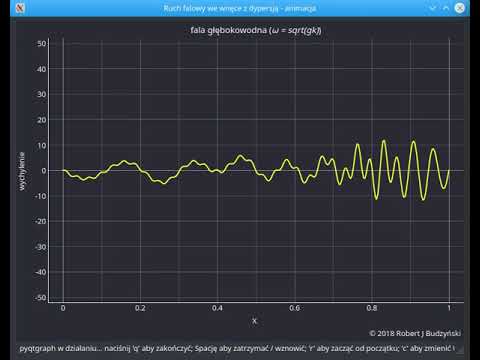
Task: Click the y-axis tick label 20
Action: click(41, 120)
